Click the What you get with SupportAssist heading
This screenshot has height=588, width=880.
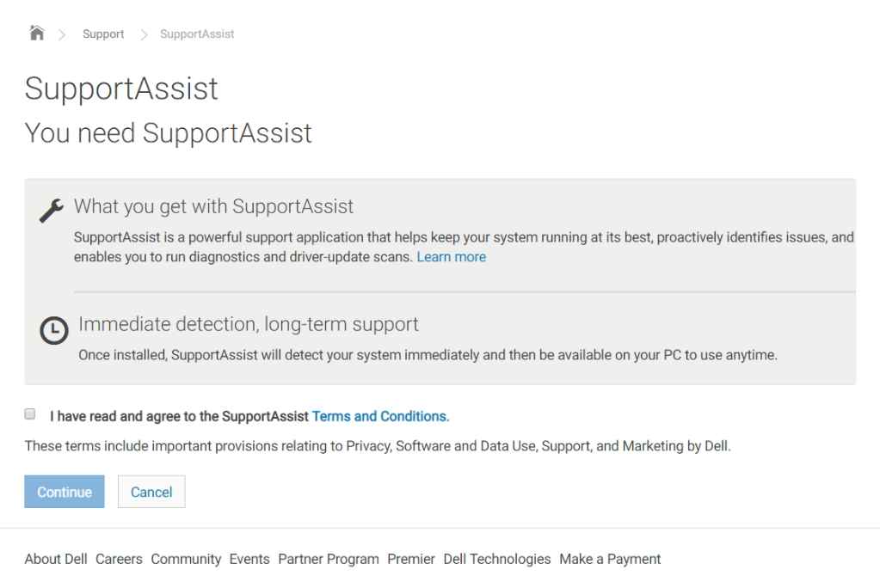(213, 206)
